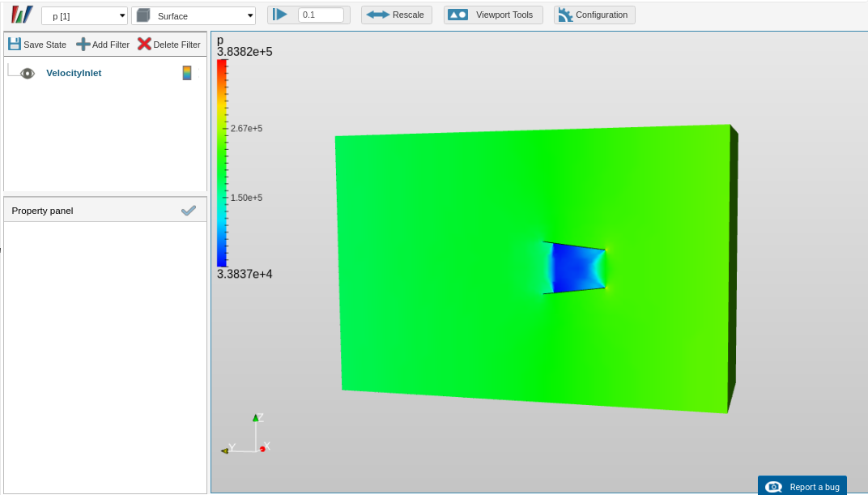Click the Save State floppy disk icon

click(15, 45)
